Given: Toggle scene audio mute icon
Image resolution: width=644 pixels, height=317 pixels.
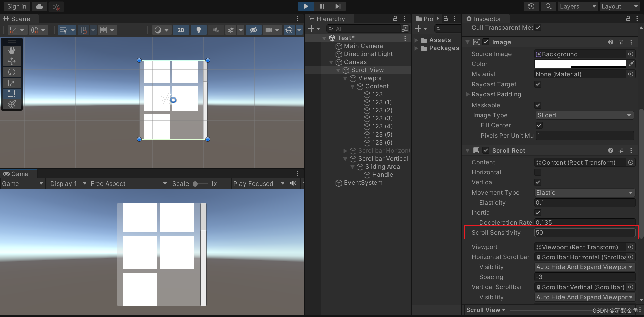Looking at the screenshot, I should point(216,30).
